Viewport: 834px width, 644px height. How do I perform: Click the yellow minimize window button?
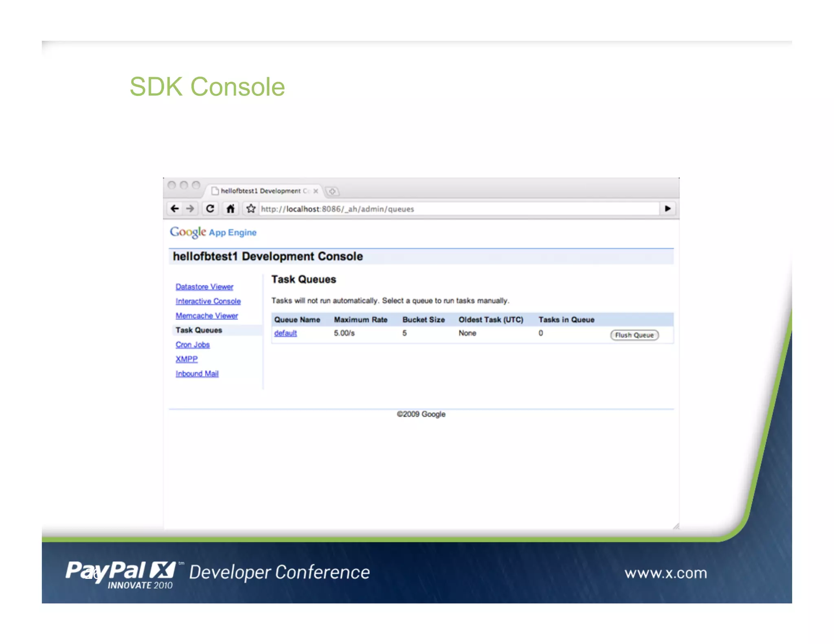point(184,185)
